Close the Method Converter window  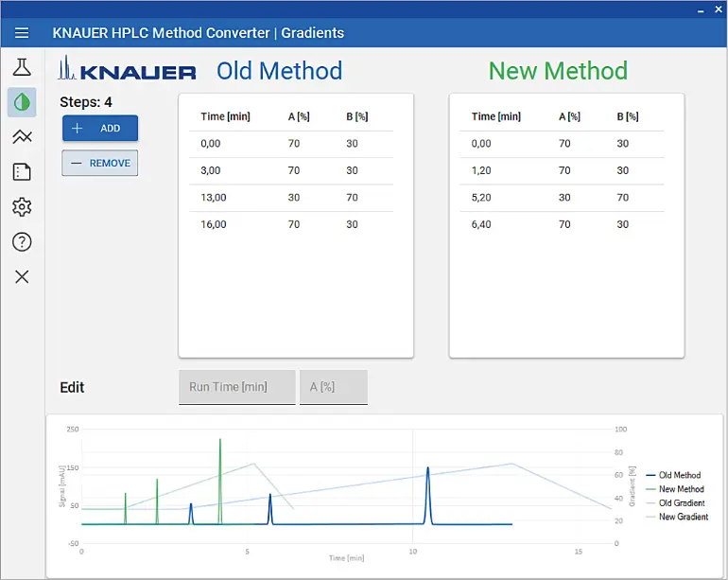tap(718, 9)
